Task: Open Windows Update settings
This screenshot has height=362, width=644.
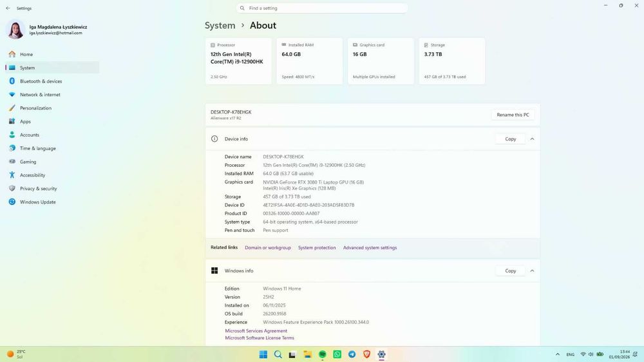Action: coord(52,202)
